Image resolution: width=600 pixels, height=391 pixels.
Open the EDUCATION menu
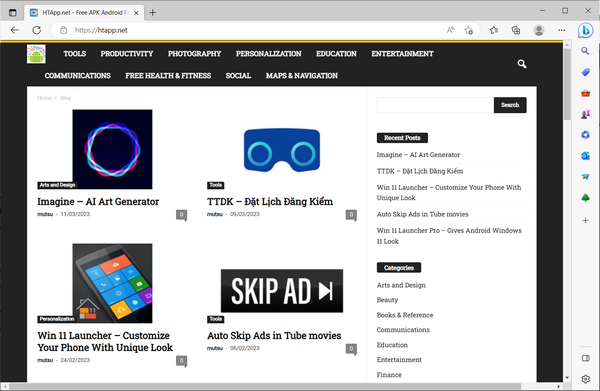336,54
